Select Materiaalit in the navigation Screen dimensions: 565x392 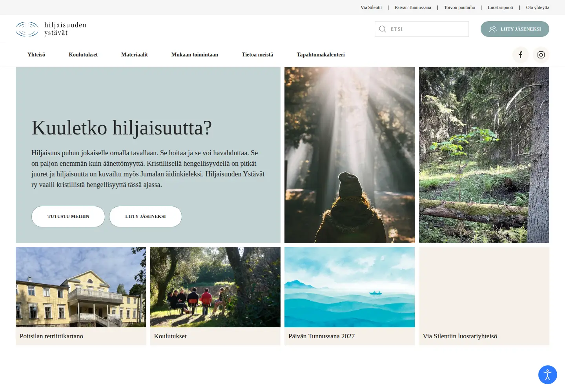coord(135,55)
